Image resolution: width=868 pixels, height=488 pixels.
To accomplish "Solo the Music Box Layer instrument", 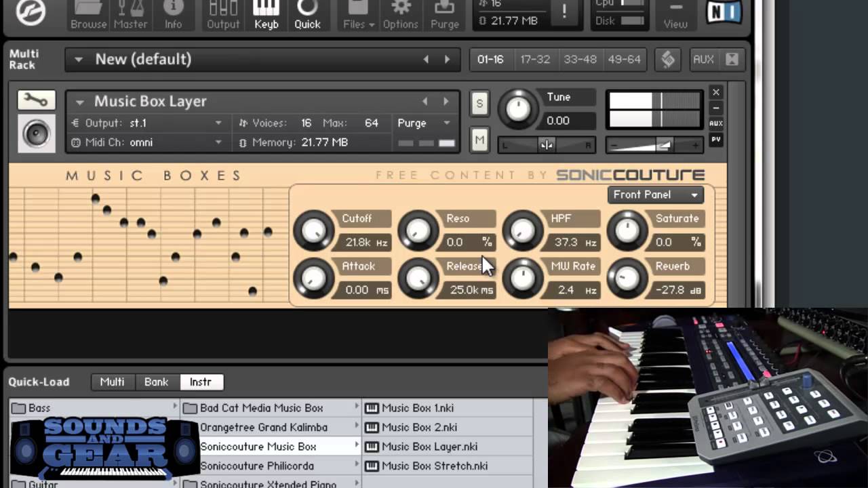I will click(479, 104).
